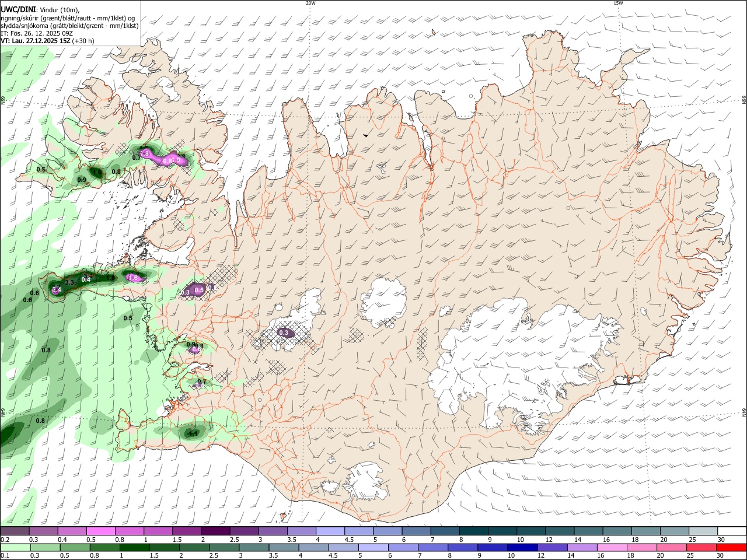Select the VT valid time line 27.12.2025 15Z

coord(47,41)
